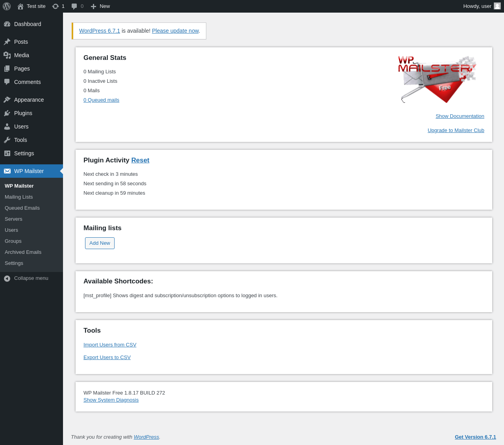The image size is (504, 445).
Task: Click the Users person icon
Action: click(7, 127)
